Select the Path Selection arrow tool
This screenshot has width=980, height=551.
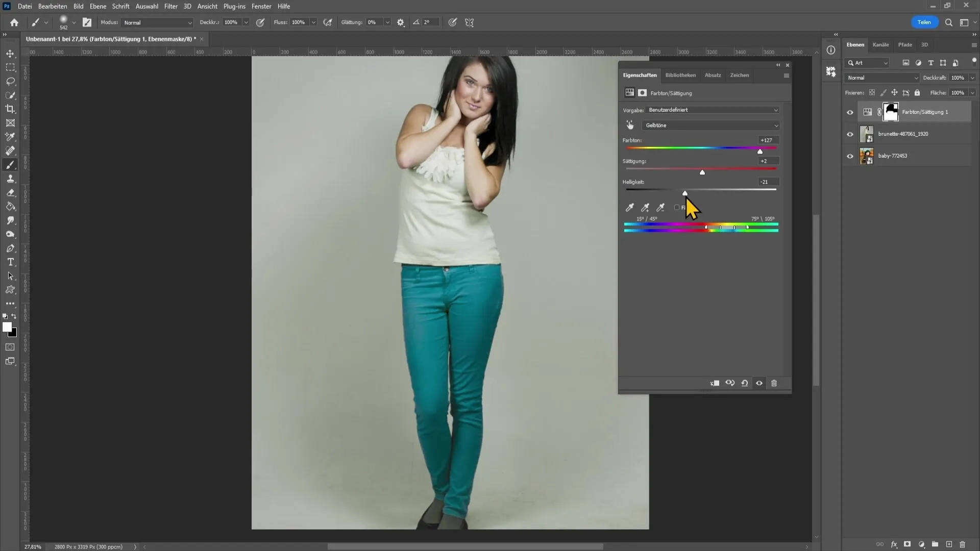10,276
